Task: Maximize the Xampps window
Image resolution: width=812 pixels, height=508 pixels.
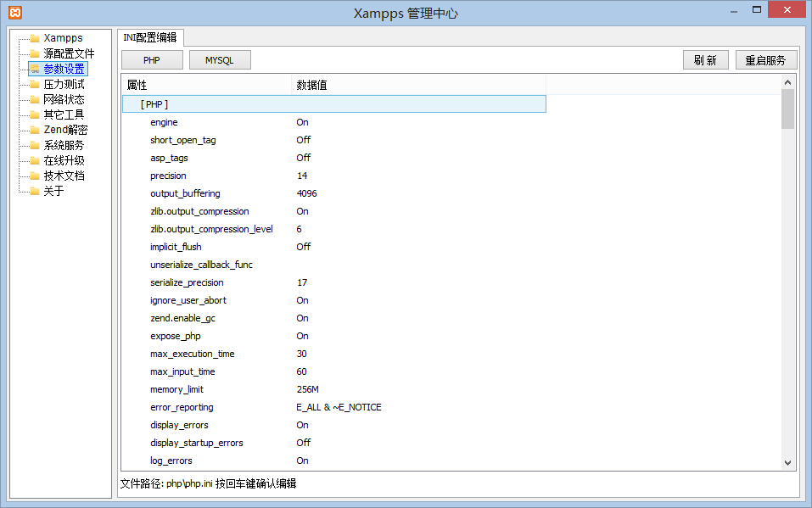Action: (757, 10)
